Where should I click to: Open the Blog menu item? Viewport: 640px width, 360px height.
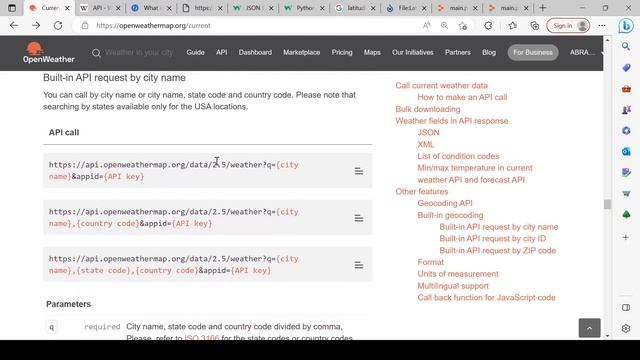click(489, 52)
